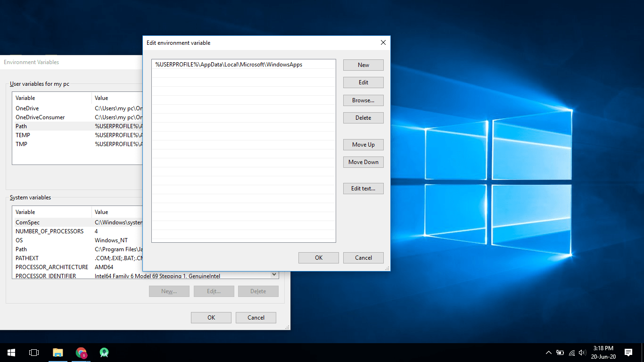The width and height of the screenshot is (644, 362).
Task: Click the network Wi-Fi tray icon
Action: pos(571,352)
